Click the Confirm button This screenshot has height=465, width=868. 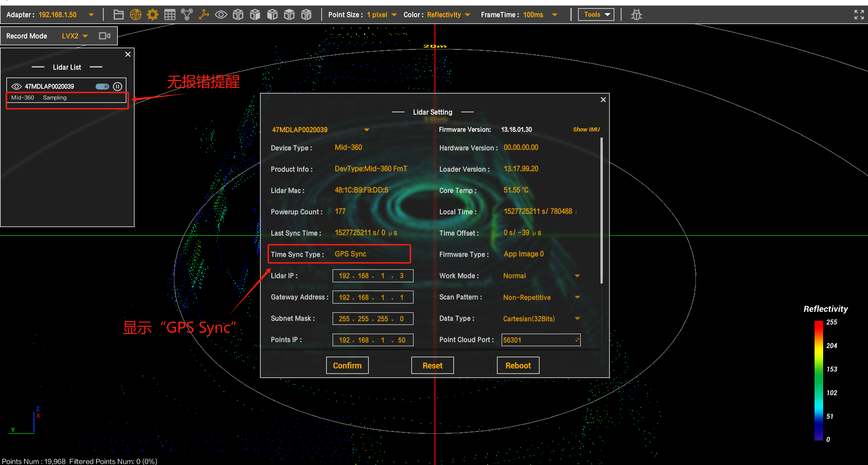click(347, 365)
